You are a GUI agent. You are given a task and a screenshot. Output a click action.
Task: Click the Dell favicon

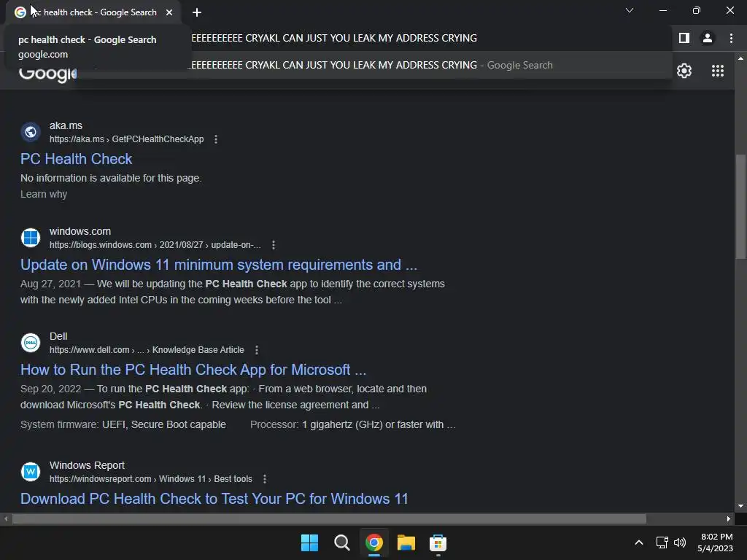31,343
